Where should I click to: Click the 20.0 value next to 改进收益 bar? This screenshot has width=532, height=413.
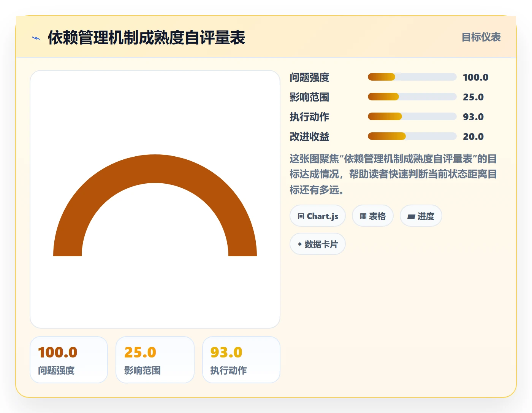point(473,137)
